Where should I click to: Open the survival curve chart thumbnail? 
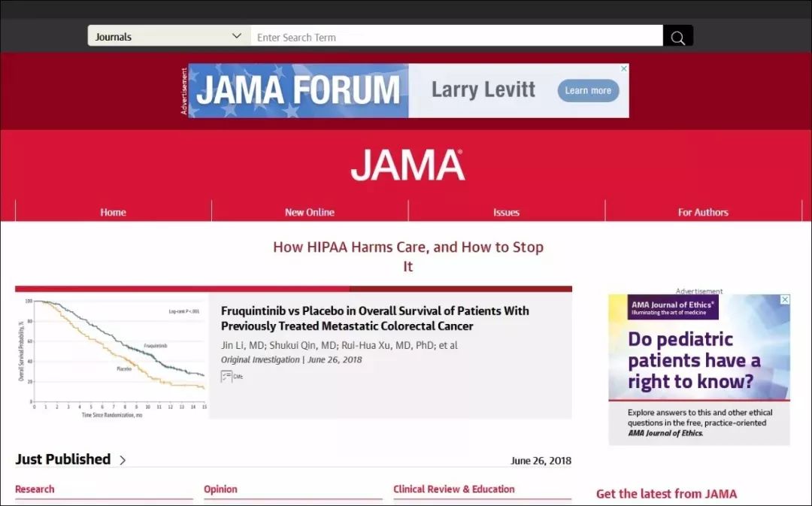[x=112, y=356]
